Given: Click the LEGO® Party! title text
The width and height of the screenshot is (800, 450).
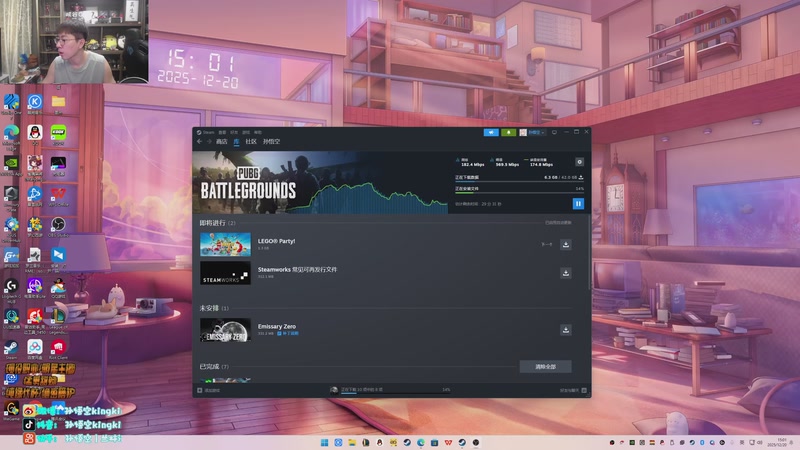Looking at the screenshot, I should (x=277, y=241).
